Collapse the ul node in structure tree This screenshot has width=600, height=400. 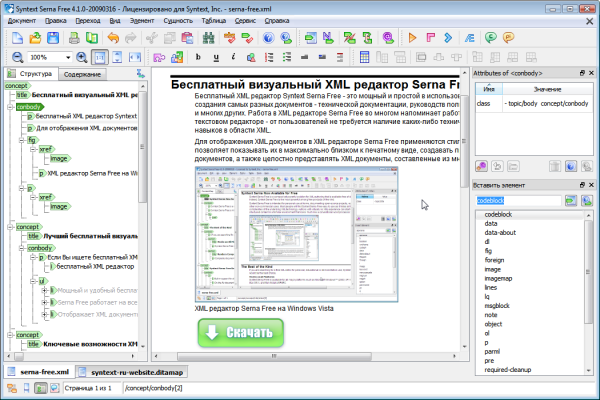pos(33,281)
